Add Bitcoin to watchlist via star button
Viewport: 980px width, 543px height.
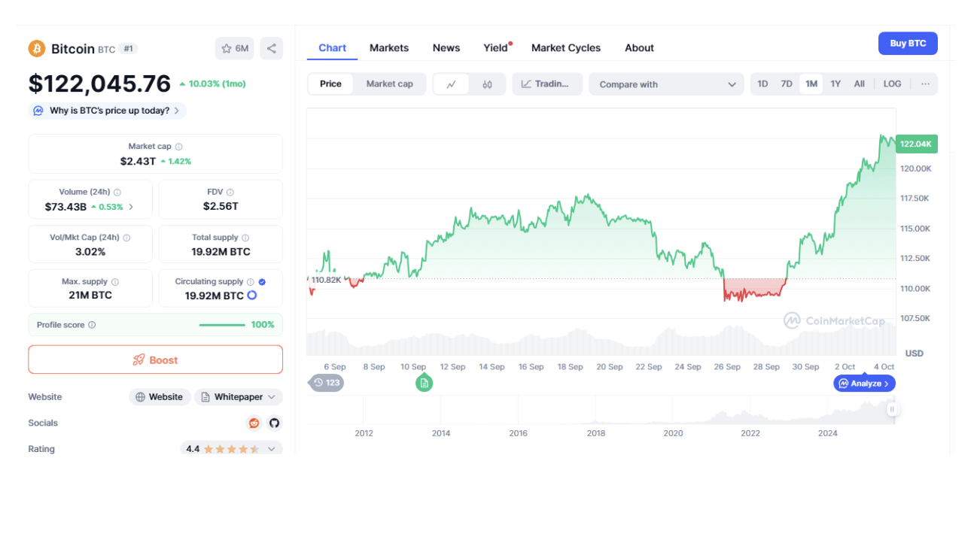(234, 48)
